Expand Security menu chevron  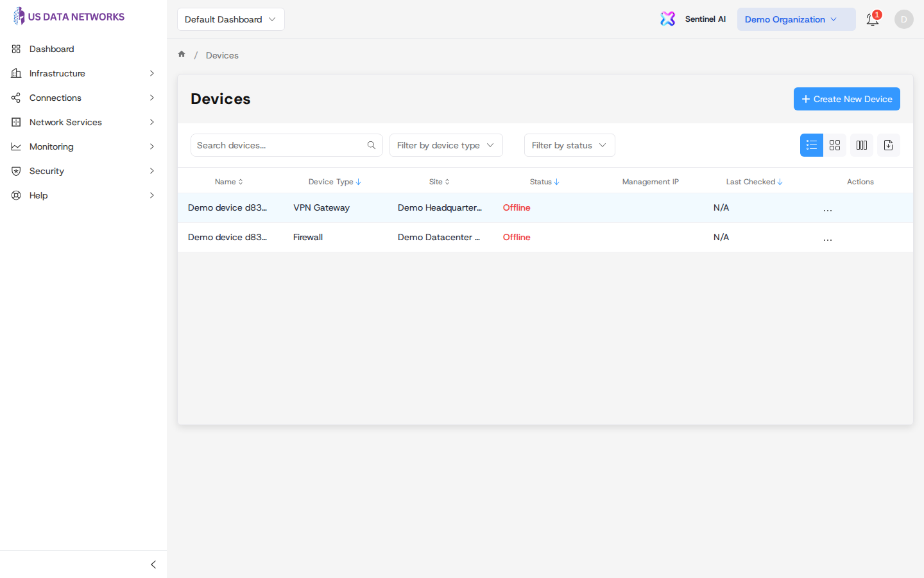click(152, 171)
